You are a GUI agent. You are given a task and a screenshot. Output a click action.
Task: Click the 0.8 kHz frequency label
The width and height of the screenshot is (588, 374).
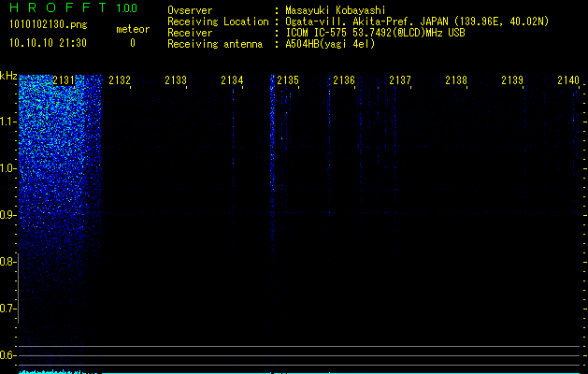[7, 262]
